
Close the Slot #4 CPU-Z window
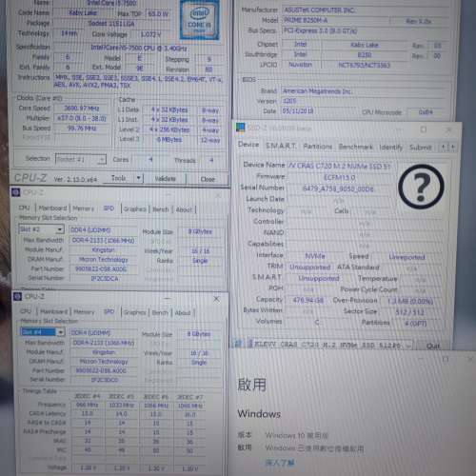click(x=216, y=299)
